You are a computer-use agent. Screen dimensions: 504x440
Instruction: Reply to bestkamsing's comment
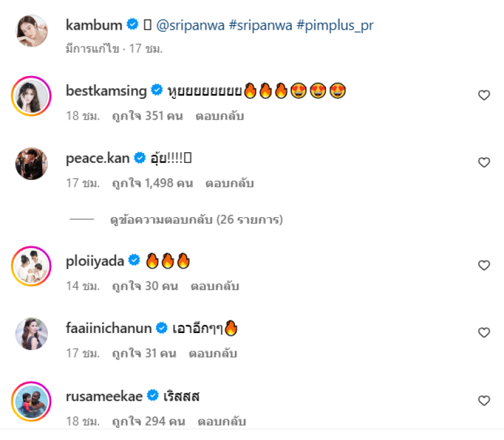tap(219, 116)
